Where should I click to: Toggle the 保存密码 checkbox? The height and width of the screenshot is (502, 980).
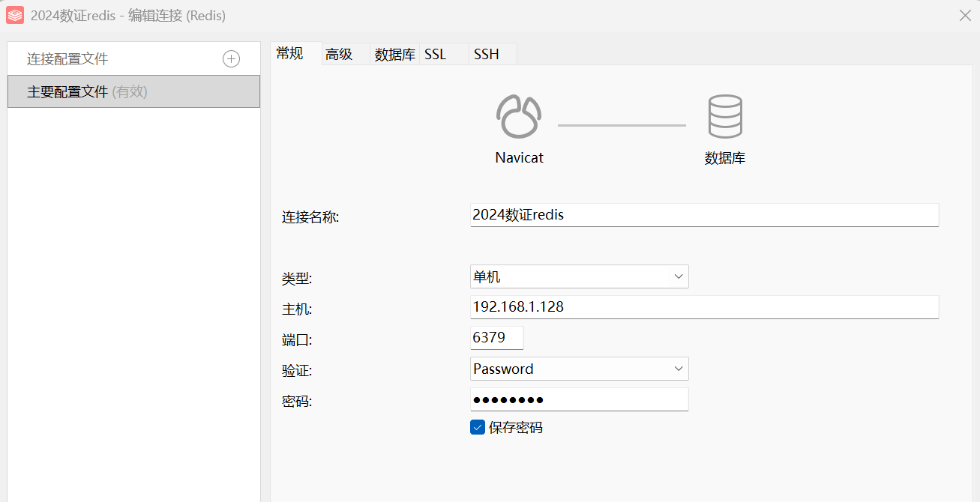478,428
